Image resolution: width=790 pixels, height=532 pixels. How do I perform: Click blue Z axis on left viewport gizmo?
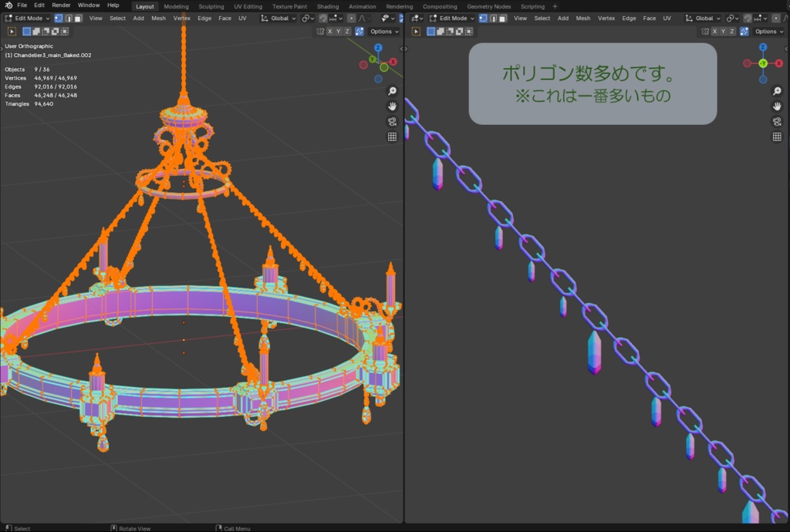(378, 48)
